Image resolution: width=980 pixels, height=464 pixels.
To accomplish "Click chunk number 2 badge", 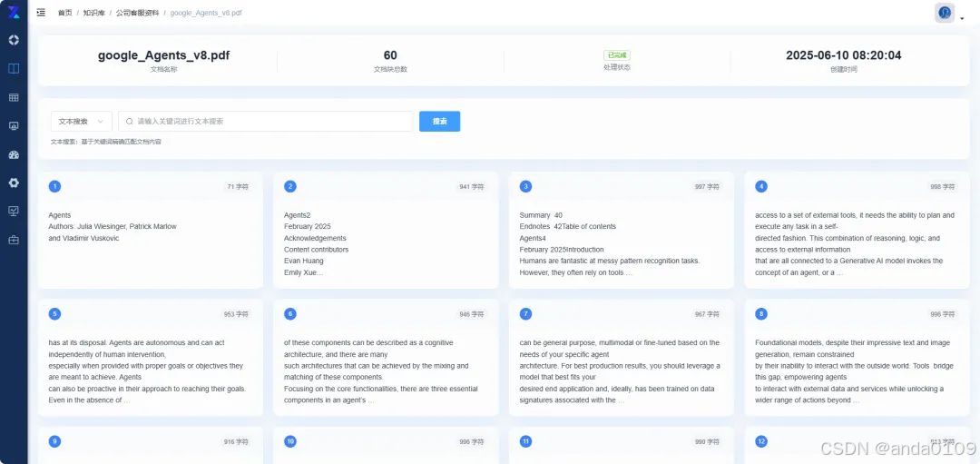I will pos(290,186).
